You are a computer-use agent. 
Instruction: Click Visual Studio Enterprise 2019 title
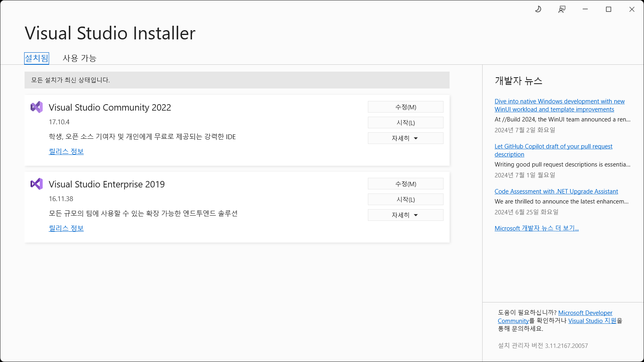tap(107, 184)
